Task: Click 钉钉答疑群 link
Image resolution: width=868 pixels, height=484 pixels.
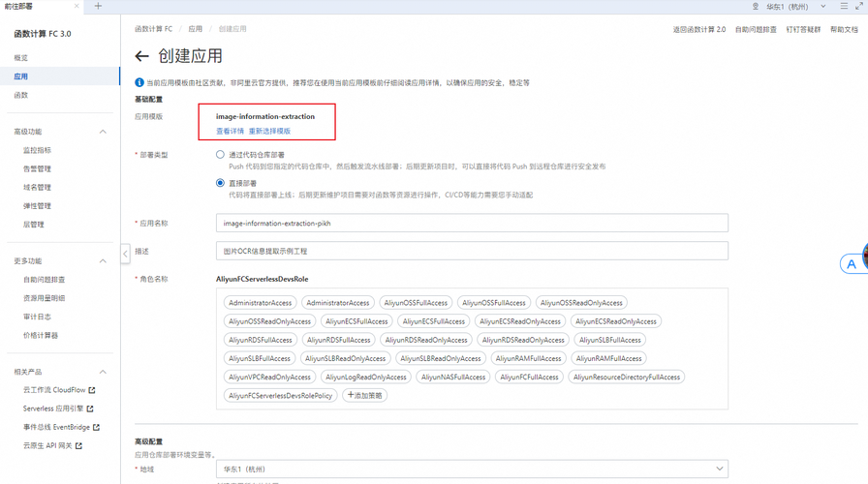Action: point(803,29)
